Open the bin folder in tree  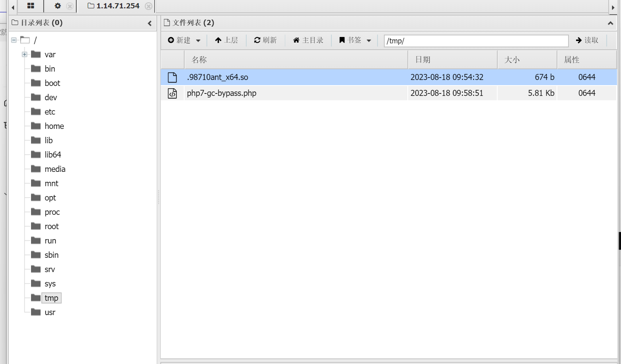50,69
